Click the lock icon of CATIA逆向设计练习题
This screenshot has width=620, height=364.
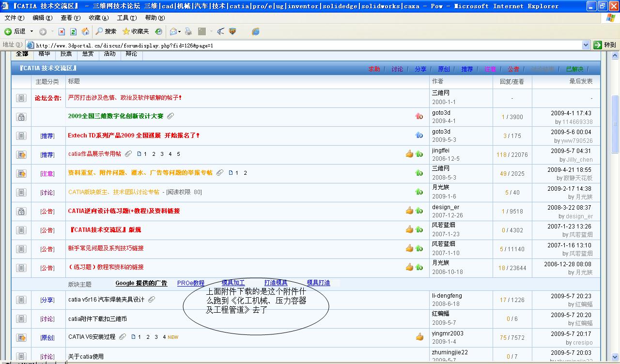point(21,212)
